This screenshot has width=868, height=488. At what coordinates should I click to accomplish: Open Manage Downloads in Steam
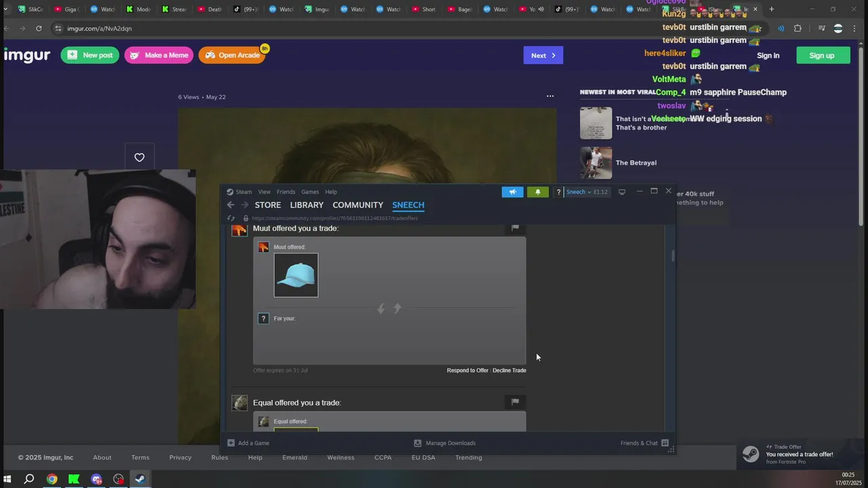pyautogui.click(x=445, y=443)
